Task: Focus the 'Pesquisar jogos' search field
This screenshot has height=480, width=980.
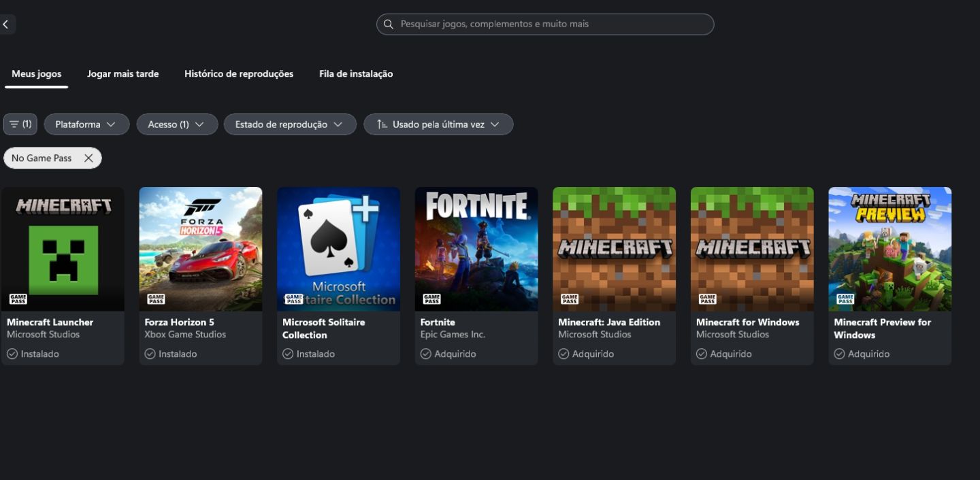Action: coord(545,24)
